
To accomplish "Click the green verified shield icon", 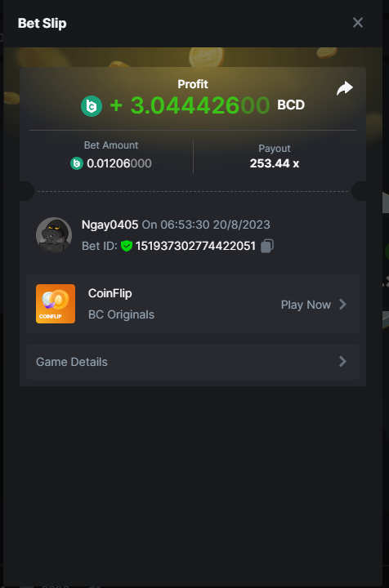I will click(x=127, y=246).
